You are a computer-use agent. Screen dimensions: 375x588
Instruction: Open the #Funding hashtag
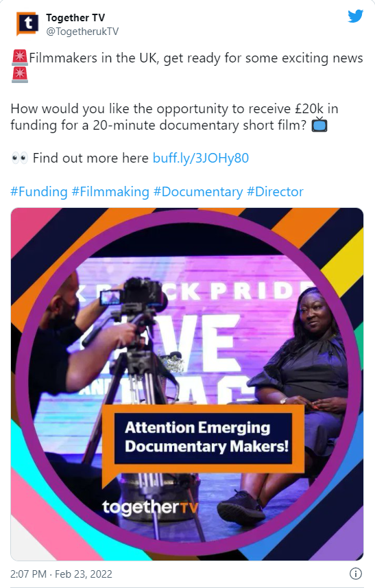[39, 191]
